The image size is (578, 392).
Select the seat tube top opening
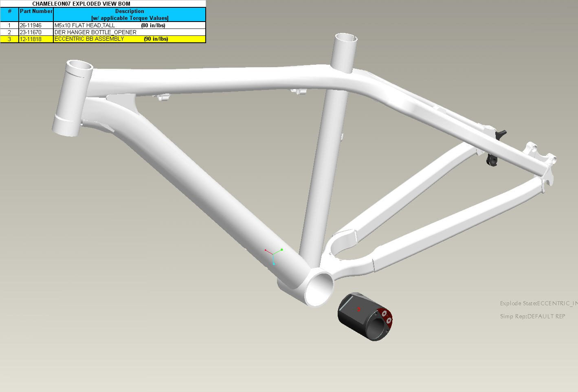click(x=346, y=39)
